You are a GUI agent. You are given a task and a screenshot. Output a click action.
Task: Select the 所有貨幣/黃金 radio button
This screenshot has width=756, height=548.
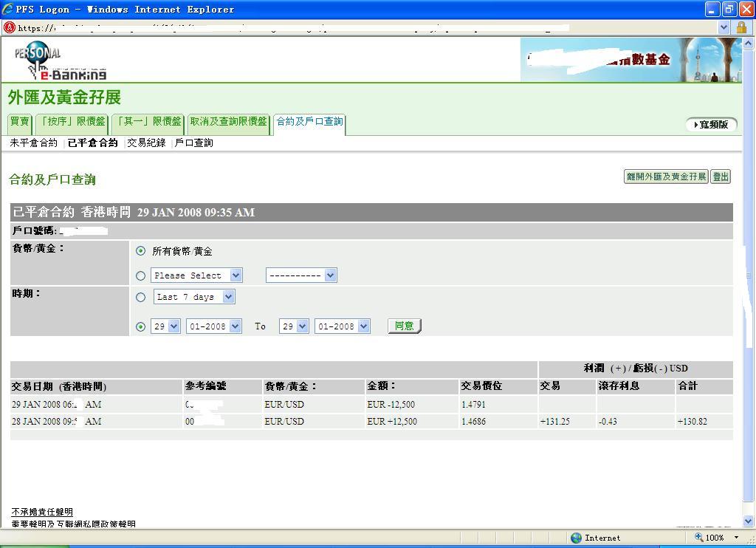140,251
